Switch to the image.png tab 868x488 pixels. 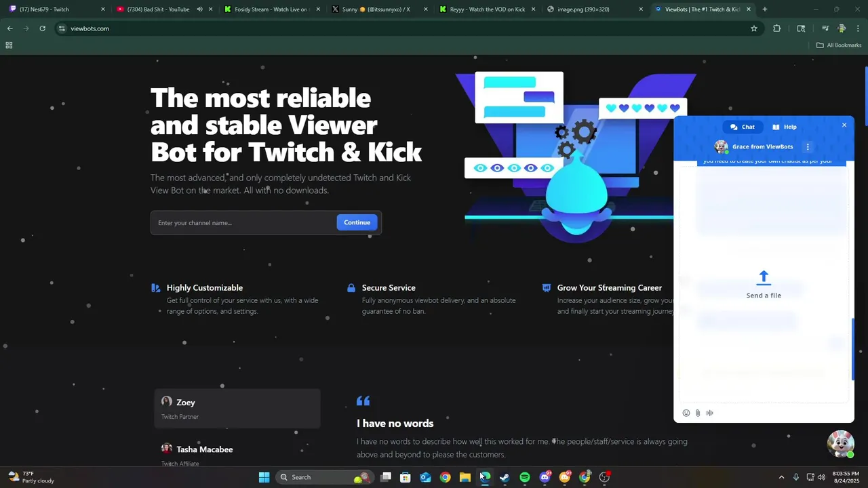(x=593, y=9)
